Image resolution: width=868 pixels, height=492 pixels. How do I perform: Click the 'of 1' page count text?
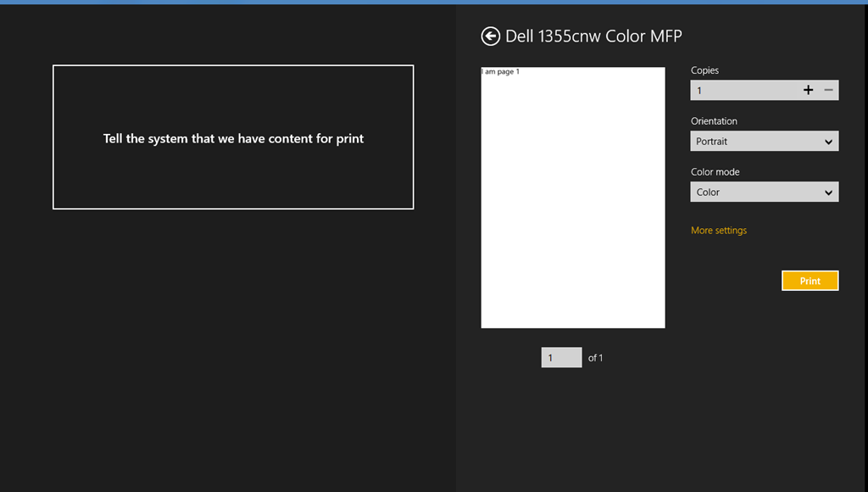tap(595, 358)
